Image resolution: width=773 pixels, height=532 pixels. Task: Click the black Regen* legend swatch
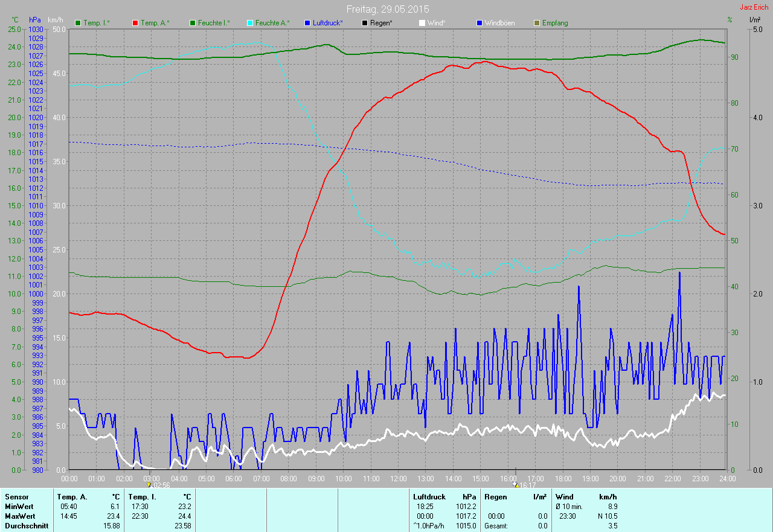[x=365, y=23]
